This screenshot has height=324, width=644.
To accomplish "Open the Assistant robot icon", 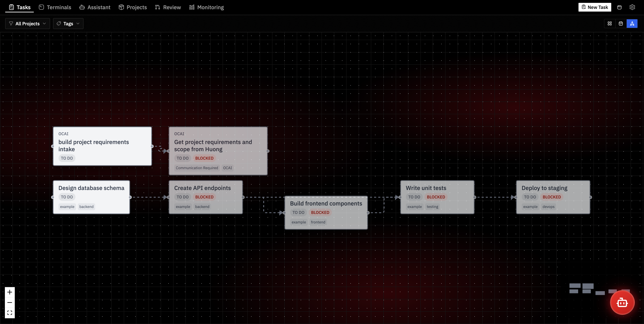I will pyautogui.click(x=82, y=7).
